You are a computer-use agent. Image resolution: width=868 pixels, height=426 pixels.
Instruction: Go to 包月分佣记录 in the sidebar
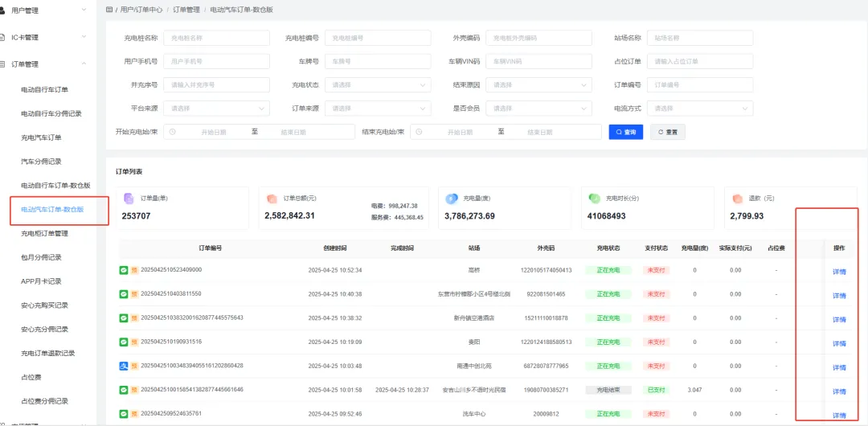[x=41, y=257]
